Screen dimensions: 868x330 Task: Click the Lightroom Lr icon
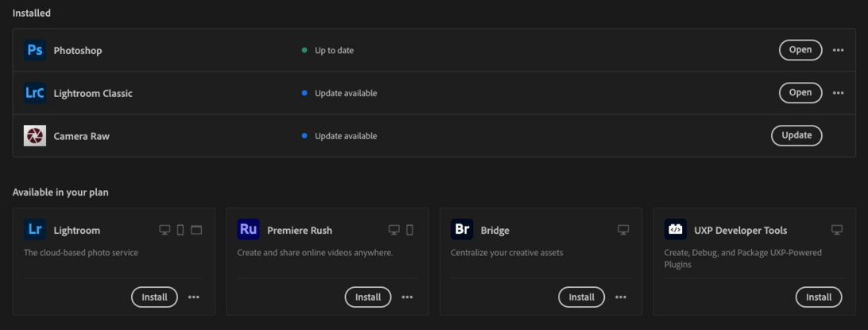[35, 230]
